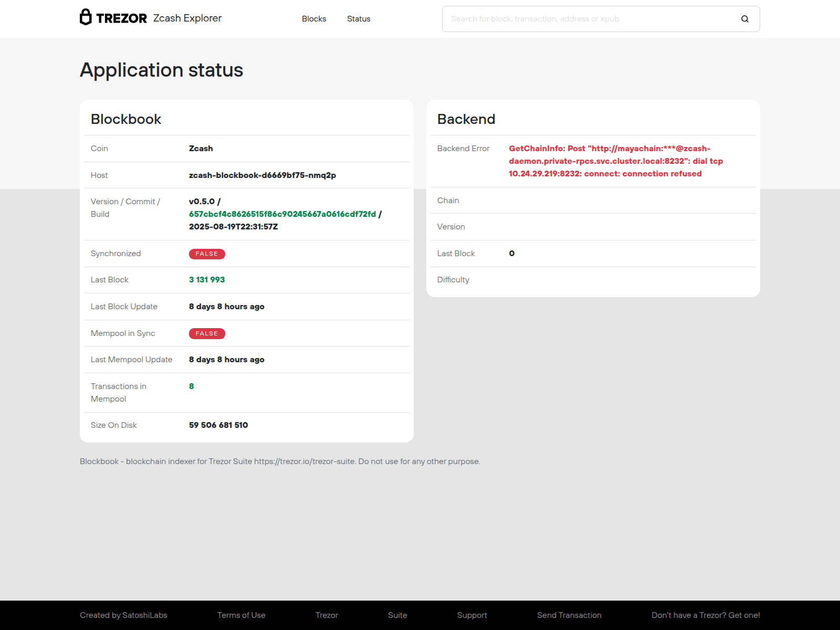This screenshot has width=840, height=630.
Task: Select the Last Block Update 8 days value
Action: pos(227,307)
